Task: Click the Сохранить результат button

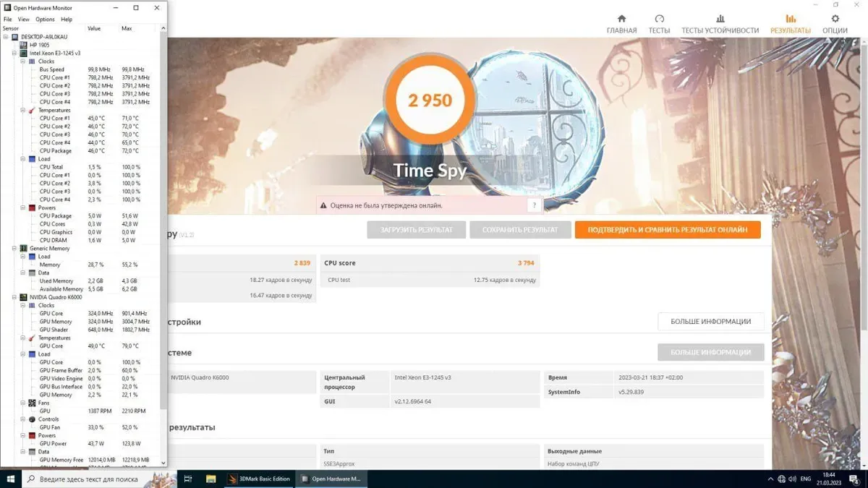Action: pyautogui.click(x=520, y=230)
